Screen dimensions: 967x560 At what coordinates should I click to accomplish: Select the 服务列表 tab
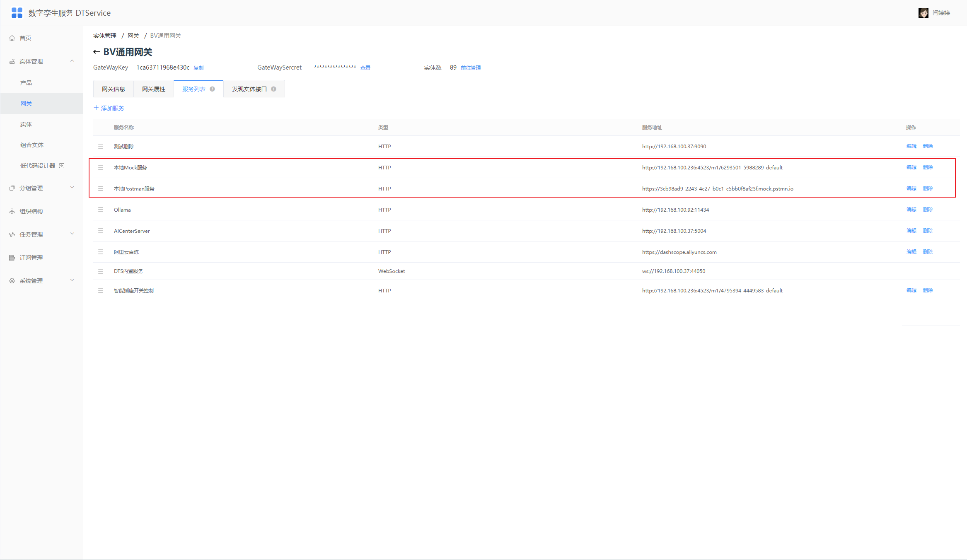[x=198, y=89]
